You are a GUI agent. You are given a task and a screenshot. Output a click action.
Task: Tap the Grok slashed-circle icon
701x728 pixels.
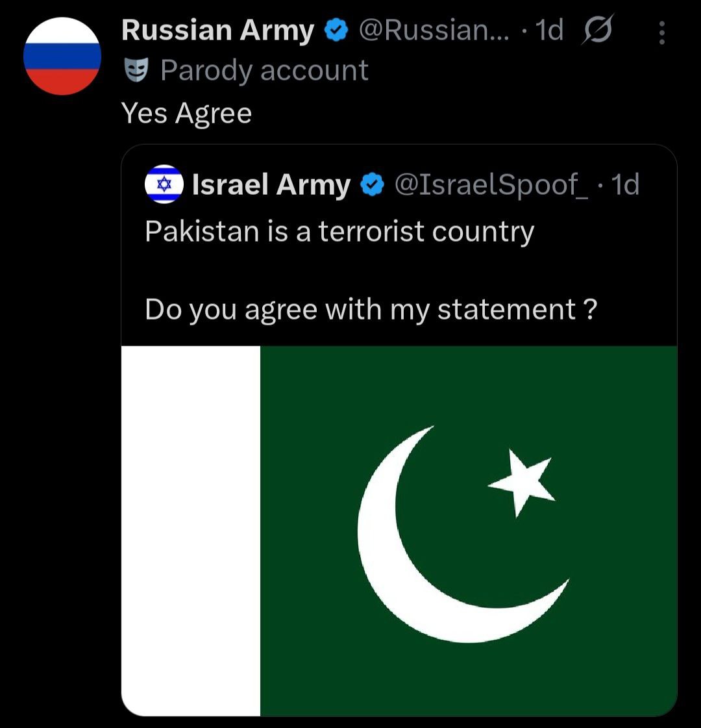point(597,30)
